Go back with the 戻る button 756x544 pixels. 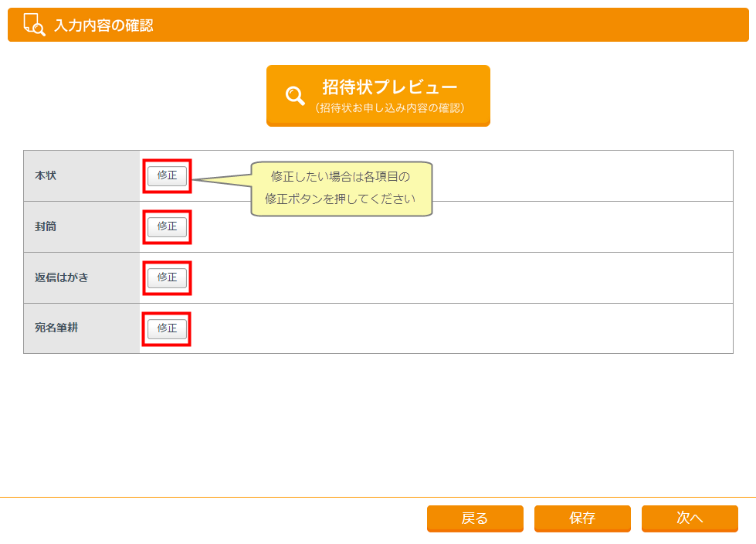click(x=475, y=518)
